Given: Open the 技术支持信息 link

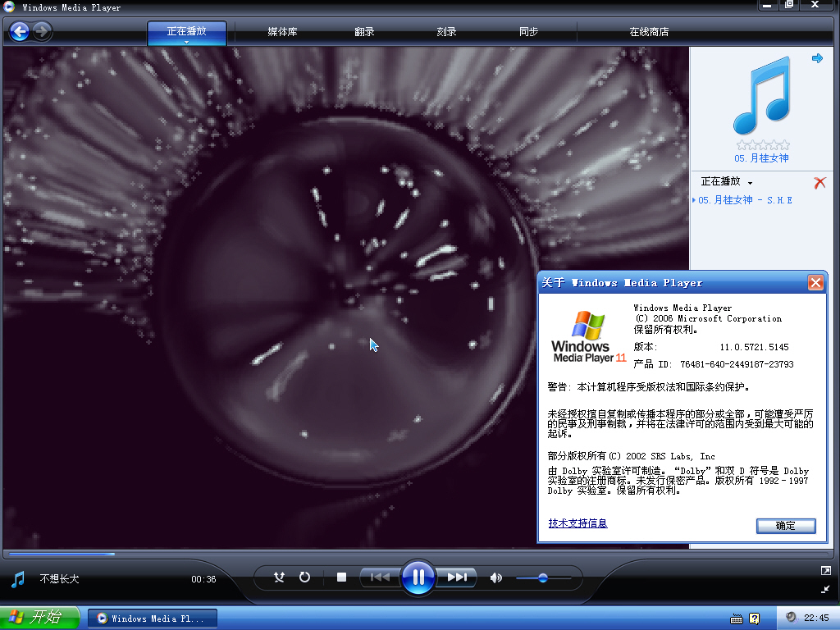Looking at the screenshot, I should [577, 523].
